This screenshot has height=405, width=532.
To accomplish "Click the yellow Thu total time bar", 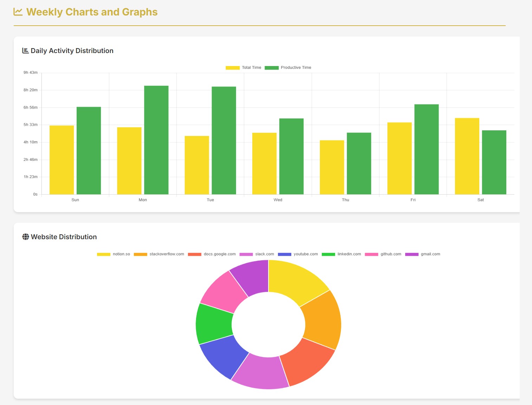I will coord(332,167).
